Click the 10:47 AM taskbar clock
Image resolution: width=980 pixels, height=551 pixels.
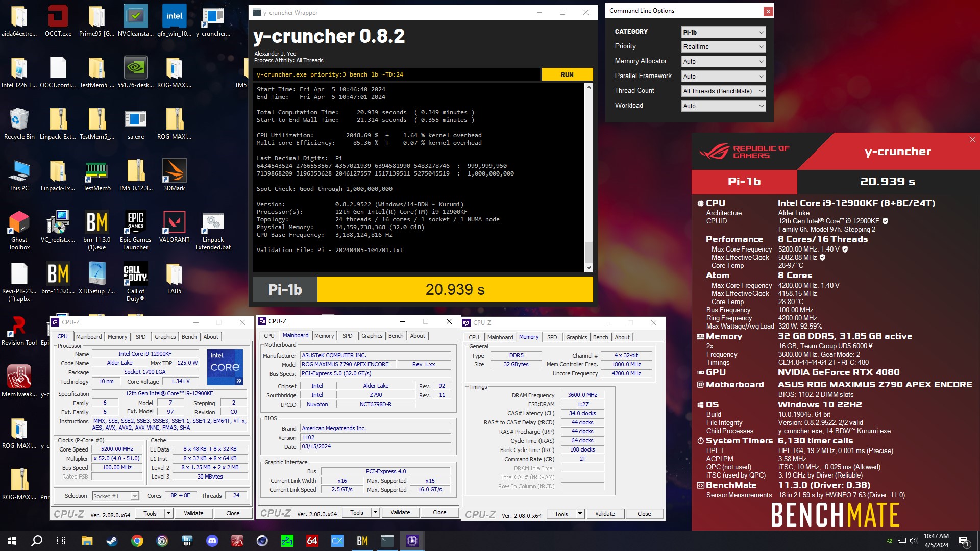[936, 541]
